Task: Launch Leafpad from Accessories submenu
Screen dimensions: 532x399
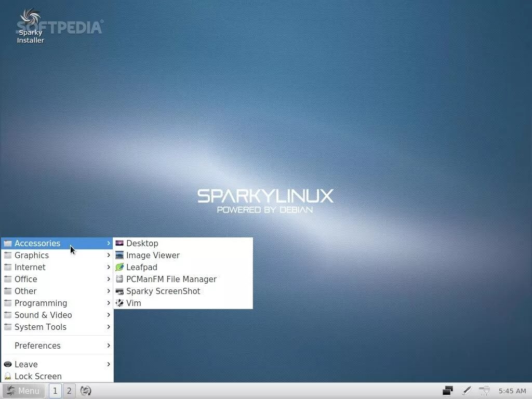Action: [x=183, y=267]
